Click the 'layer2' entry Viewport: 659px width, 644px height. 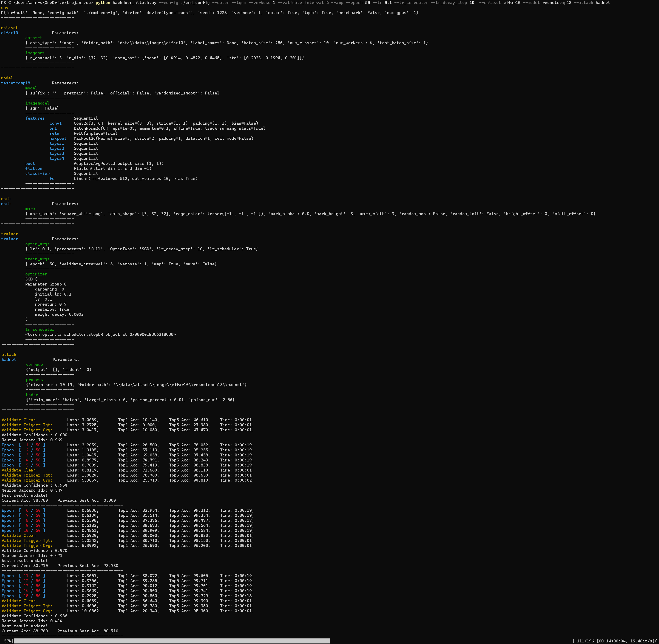[x=57, y=149]
